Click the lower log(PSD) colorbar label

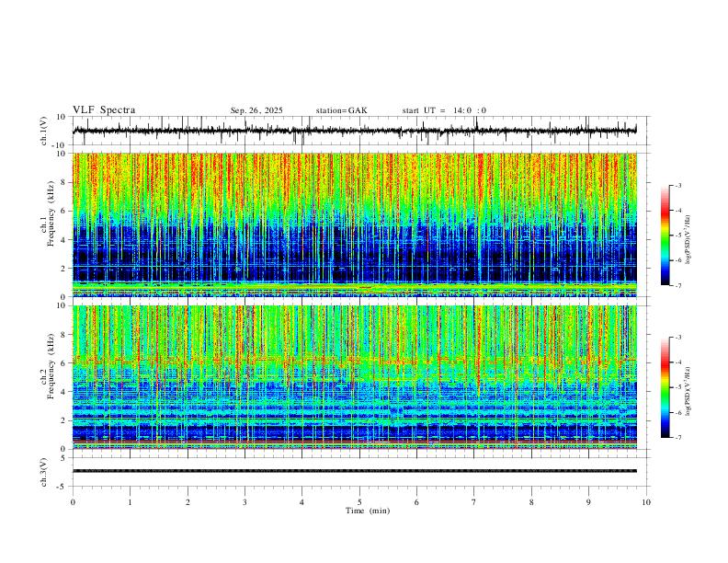(x=688, y=391)
